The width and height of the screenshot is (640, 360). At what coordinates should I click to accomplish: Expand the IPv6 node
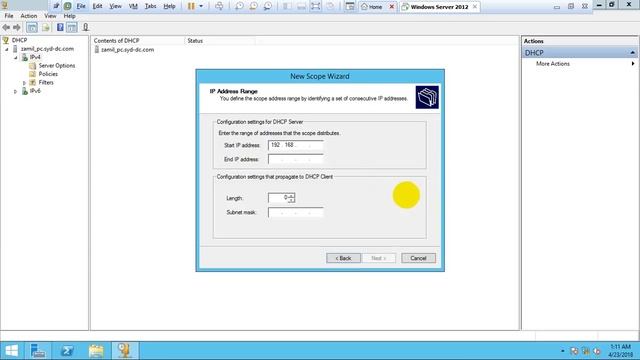pos(16,91)
